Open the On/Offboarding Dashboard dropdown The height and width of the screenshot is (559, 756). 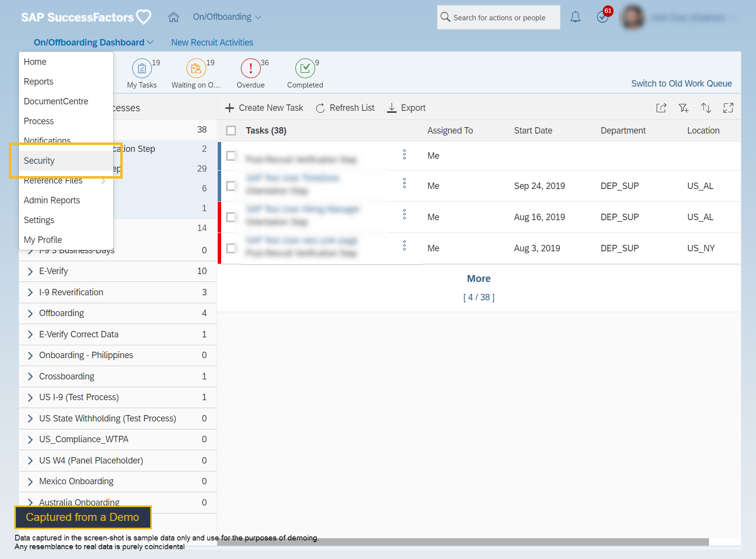tap(94, 43)
